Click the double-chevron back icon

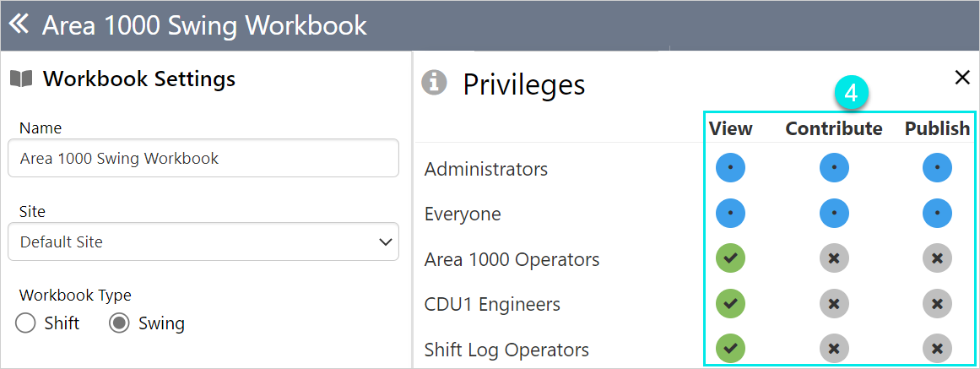point(19,24)
